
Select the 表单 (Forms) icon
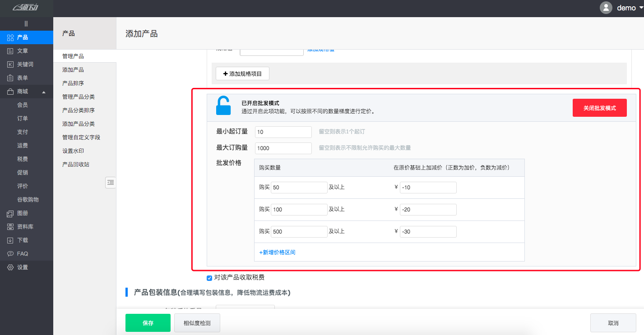tap(10, 78)
